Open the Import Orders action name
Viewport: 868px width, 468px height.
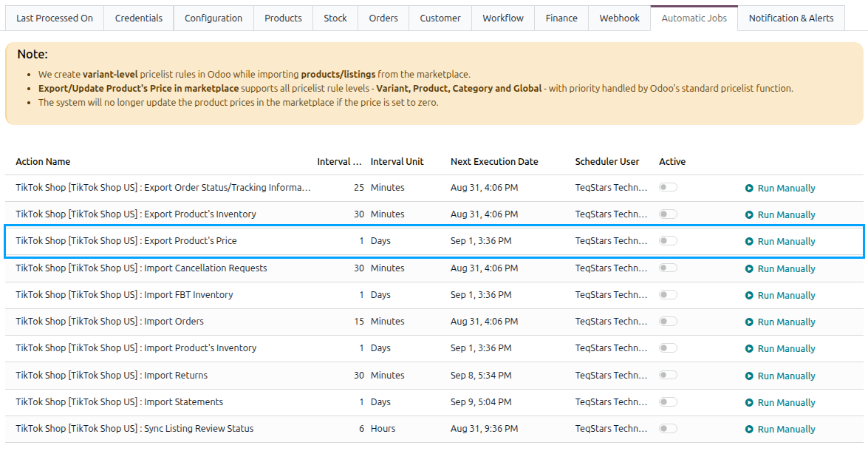tap(109, 321)
